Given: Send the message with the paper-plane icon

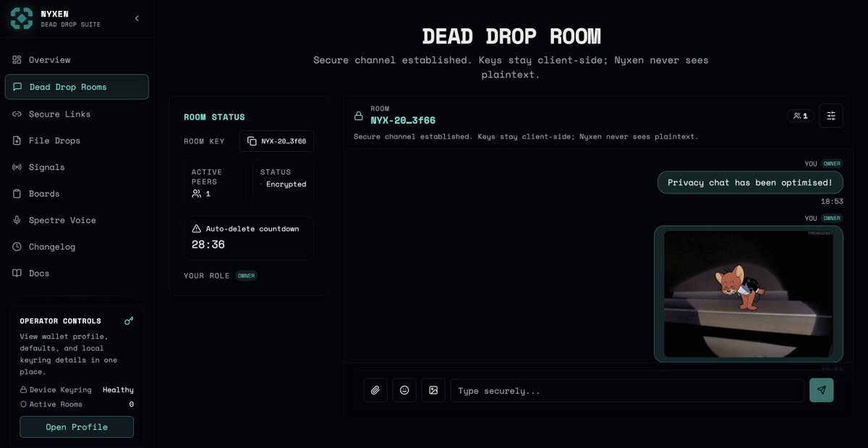Looking at the screenshot, I should click(x=821, y=390).
